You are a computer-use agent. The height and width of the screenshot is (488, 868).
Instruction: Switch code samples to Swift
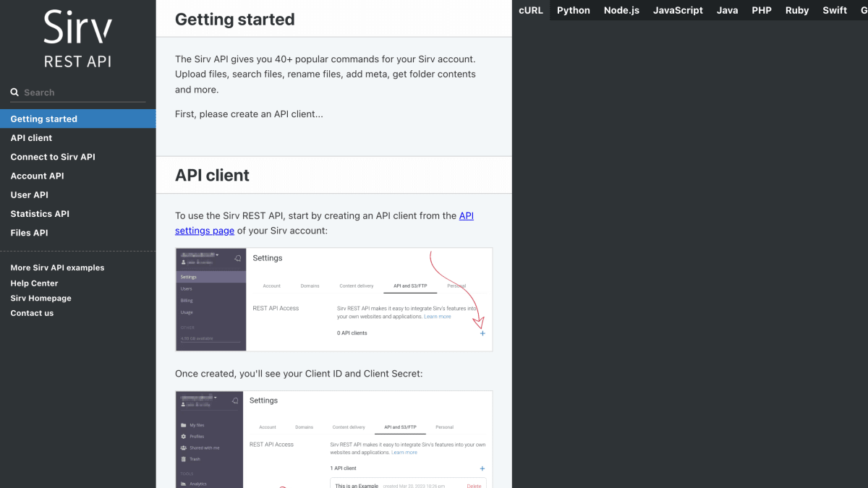835,10
